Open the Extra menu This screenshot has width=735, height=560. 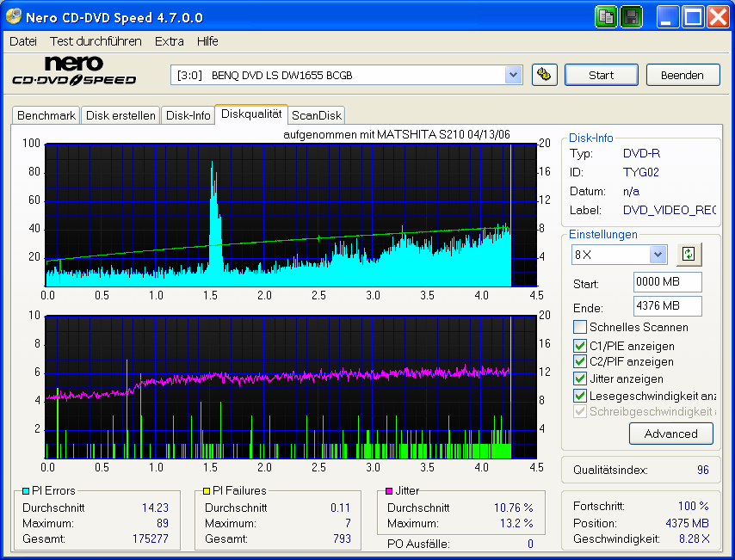(x=169, y=40)
